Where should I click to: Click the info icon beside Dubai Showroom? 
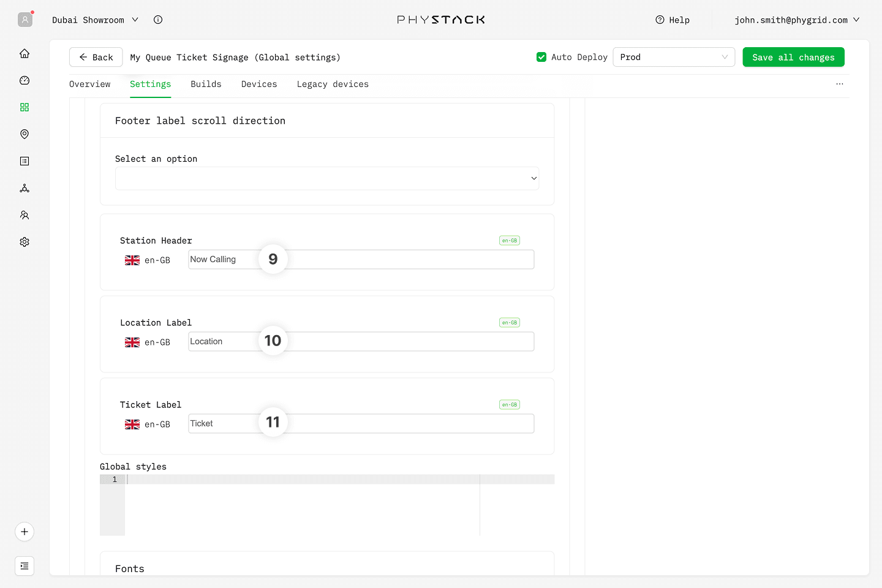point(158,20)
